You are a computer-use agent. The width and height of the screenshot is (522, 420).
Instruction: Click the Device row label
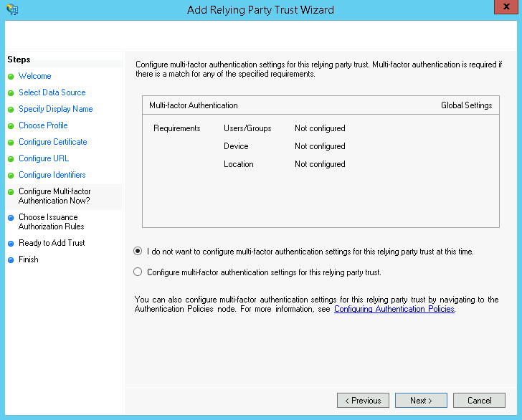click(x=236, y=146)
